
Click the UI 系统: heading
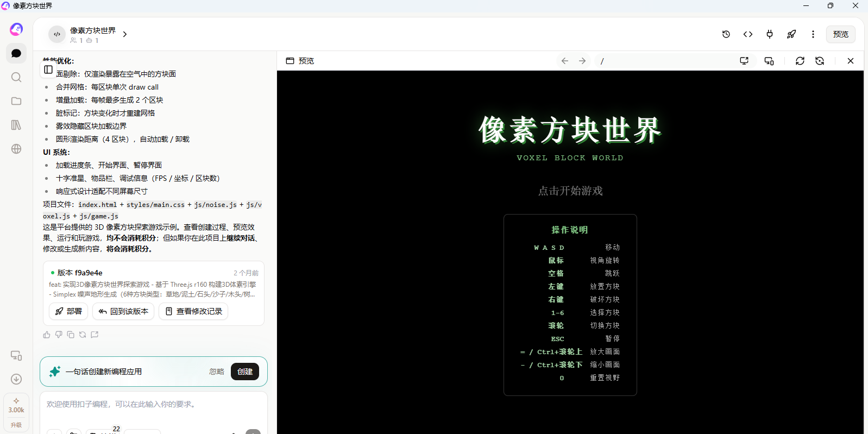[56, 152]
